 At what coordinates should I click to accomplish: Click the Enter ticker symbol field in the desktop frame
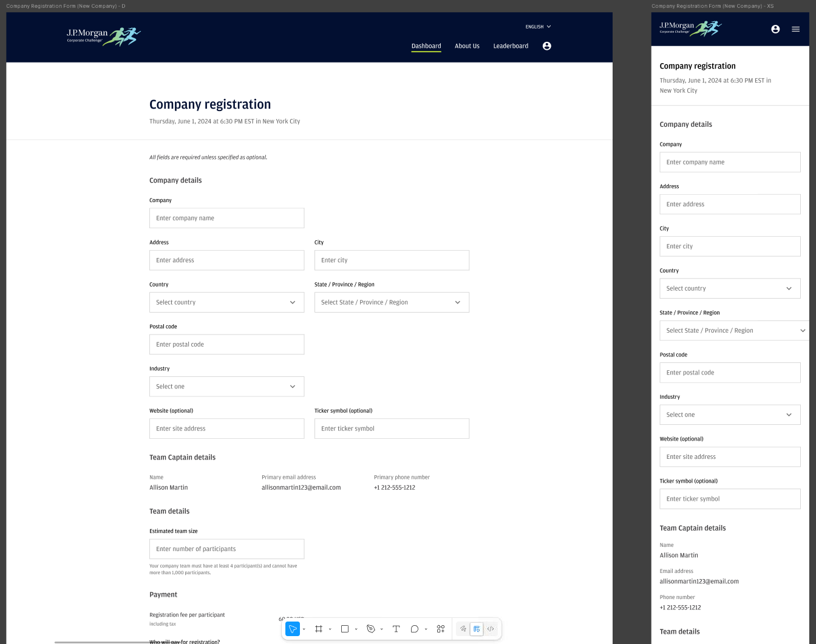click(392, 429)
